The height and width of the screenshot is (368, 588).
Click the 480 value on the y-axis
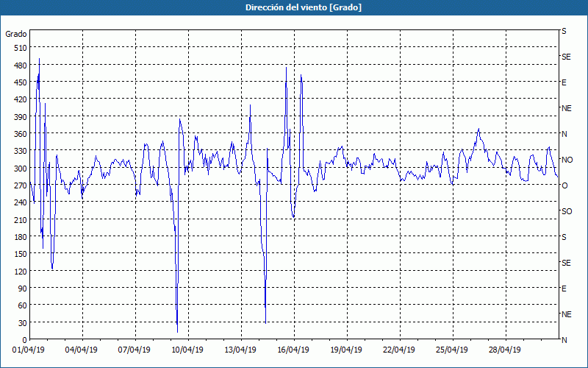pyautogui.click(x=21, y=66)
